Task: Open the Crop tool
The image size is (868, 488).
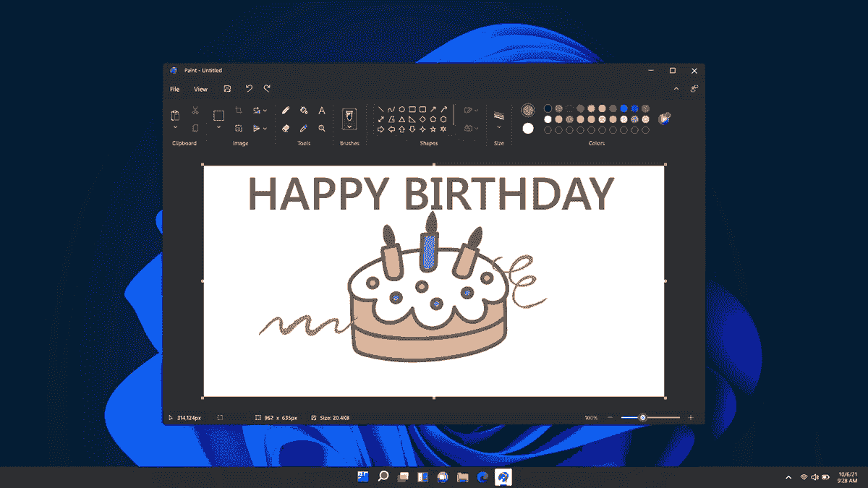Action: click(239, 110)
